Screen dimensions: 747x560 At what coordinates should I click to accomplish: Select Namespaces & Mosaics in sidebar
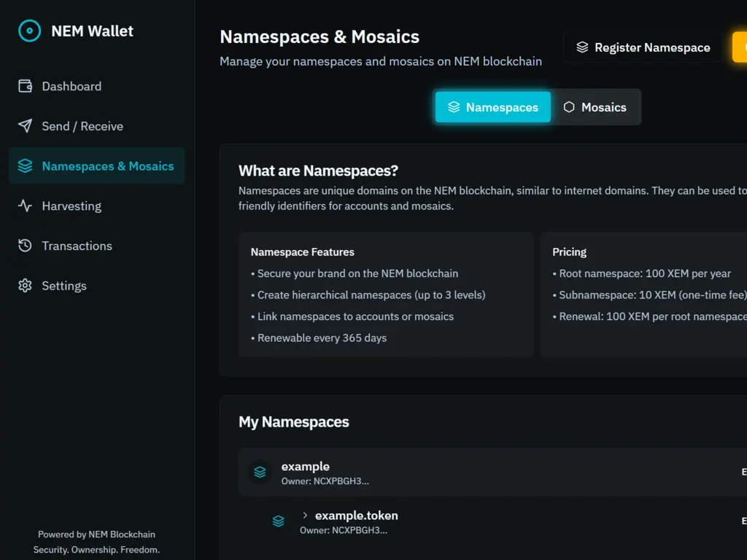pos(97,166)
